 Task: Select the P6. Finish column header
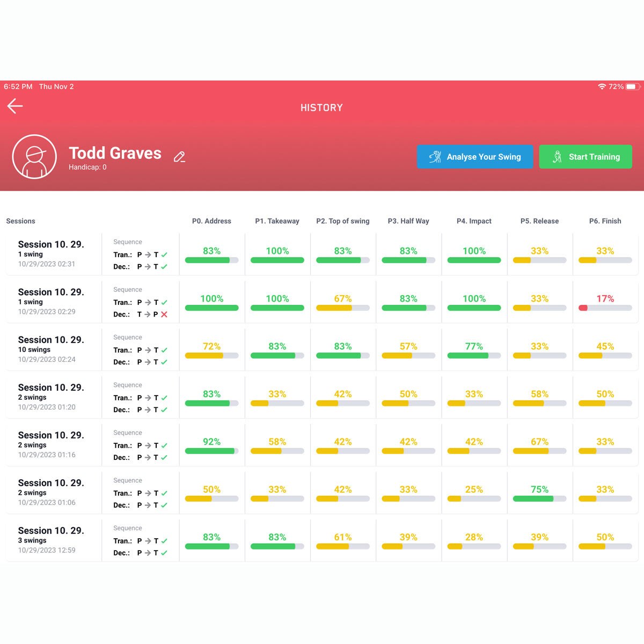tap(605, 221)
